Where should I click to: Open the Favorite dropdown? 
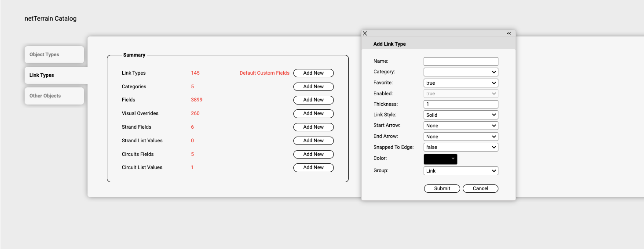coord(461,83)
